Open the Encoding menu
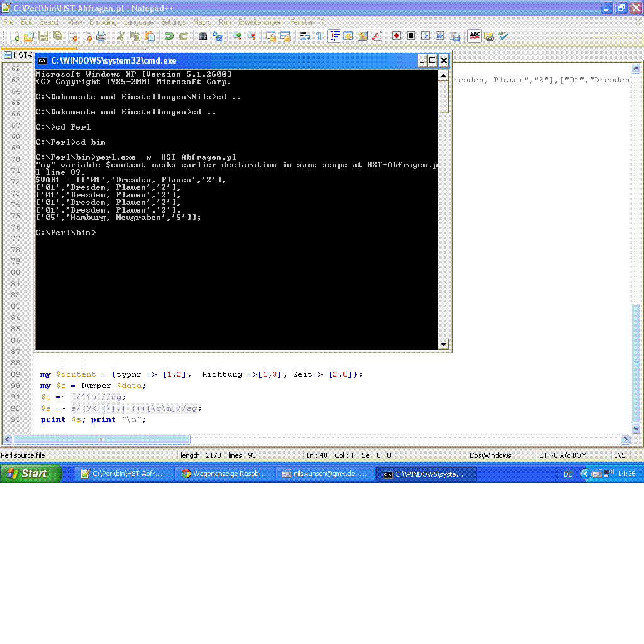The width and height of the screenshot is (644, 644). pyautogui.click(x=103, y=22)
